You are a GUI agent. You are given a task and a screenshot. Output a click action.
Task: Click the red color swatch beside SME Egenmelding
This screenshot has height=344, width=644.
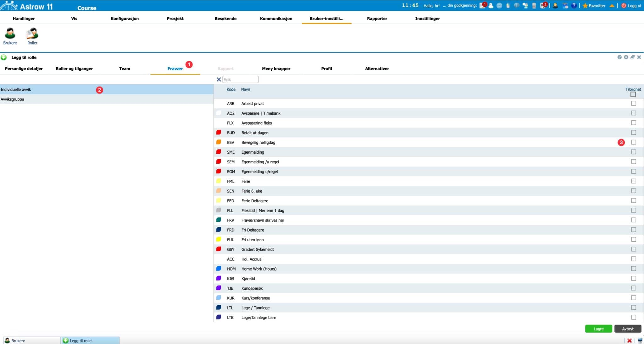[x=219, y=152]
